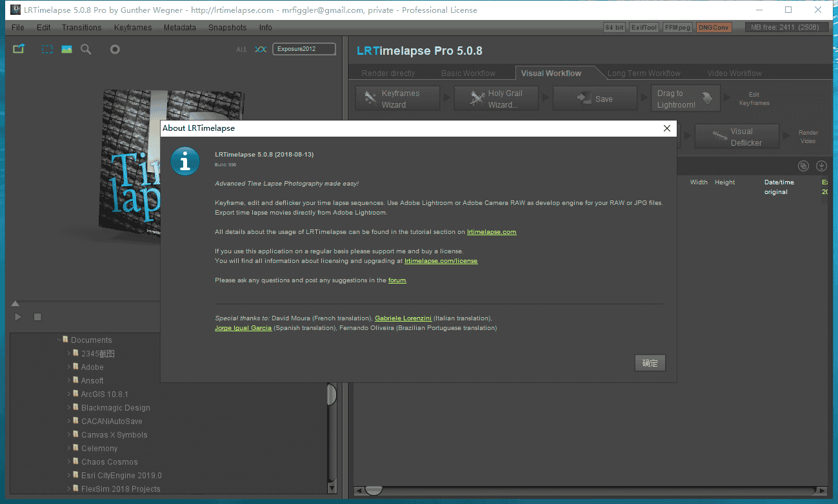Switch to the Long Term Workflow tab
The image size is (838, 504).
[x=643, y=73]
